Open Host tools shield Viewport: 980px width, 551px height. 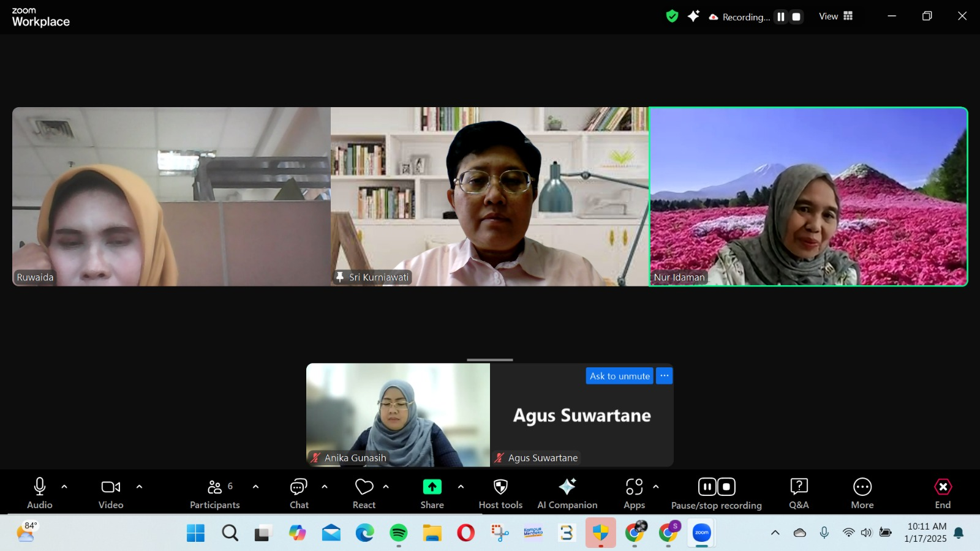click(500, 493)
